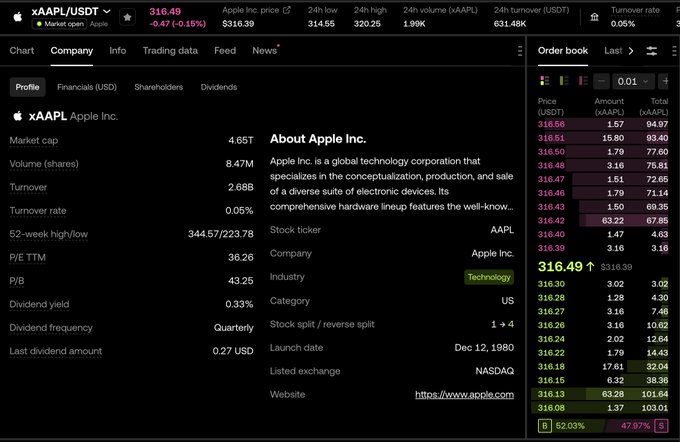Select the Order book tab
Viewport: 680px width, 442px height.
tap(562, 51)
